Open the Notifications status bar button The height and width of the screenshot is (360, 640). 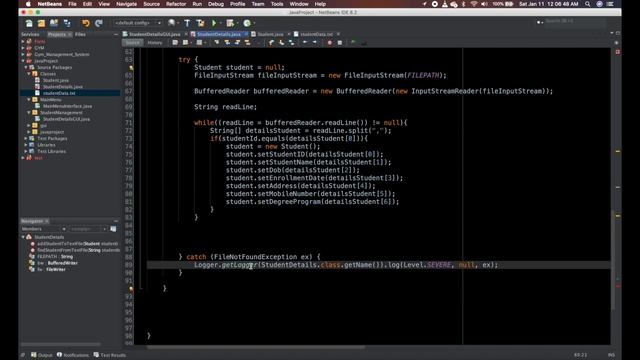(73, 355)
